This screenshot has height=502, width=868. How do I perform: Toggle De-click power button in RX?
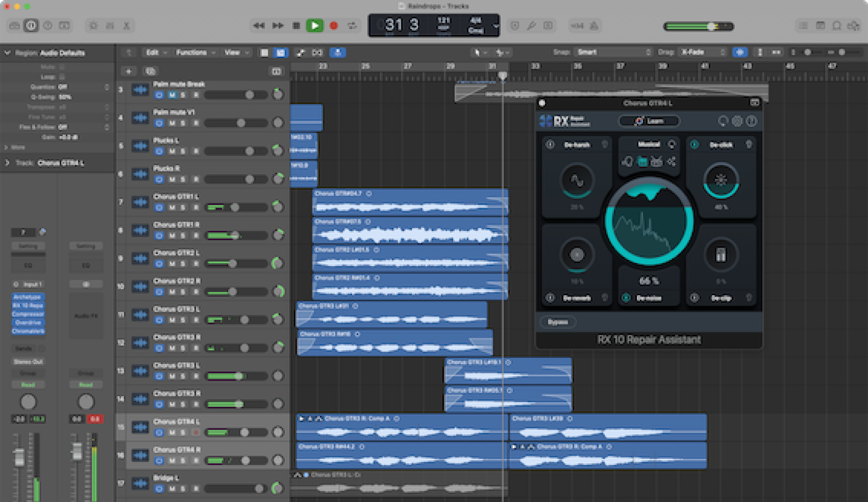(694, 145)
